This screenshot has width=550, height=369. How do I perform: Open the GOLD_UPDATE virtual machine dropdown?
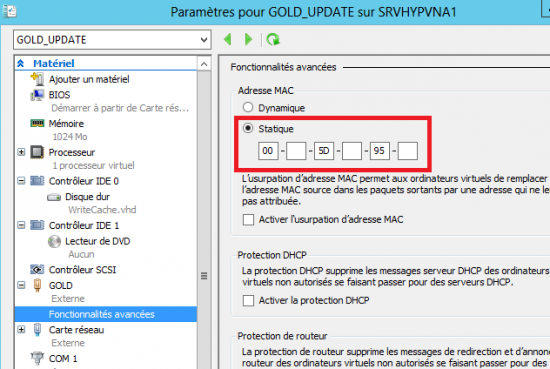pos(112,40)
